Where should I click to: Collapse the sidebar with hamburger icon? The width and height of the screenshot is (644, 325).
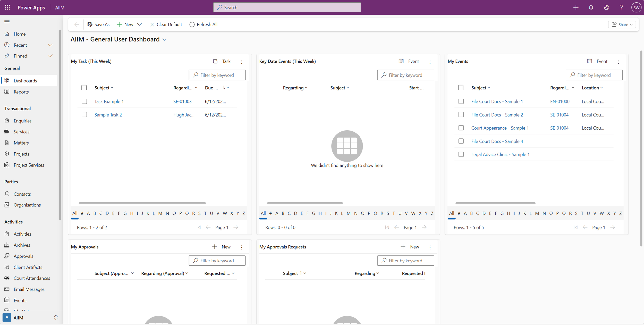[7, 22]
